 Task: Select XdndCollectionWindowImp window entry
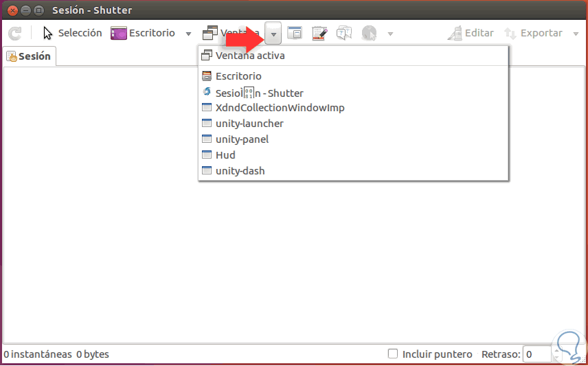353,108
